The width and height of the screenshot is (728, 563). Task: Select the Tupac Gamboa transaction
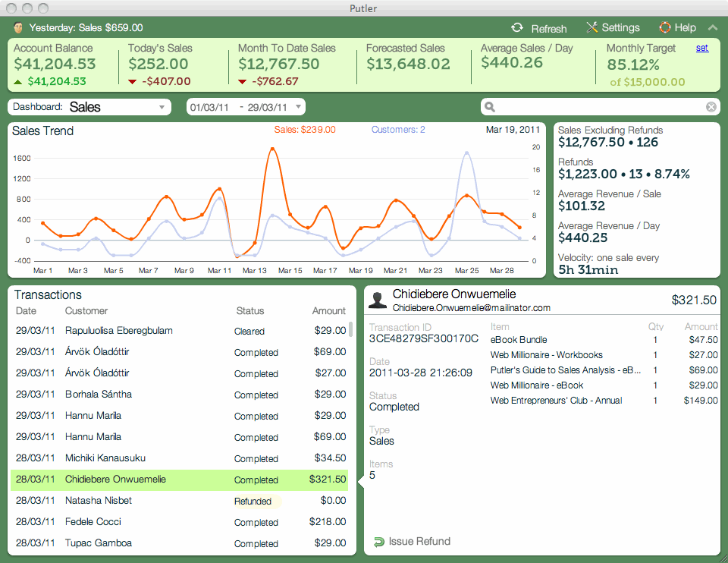[180, 543]
